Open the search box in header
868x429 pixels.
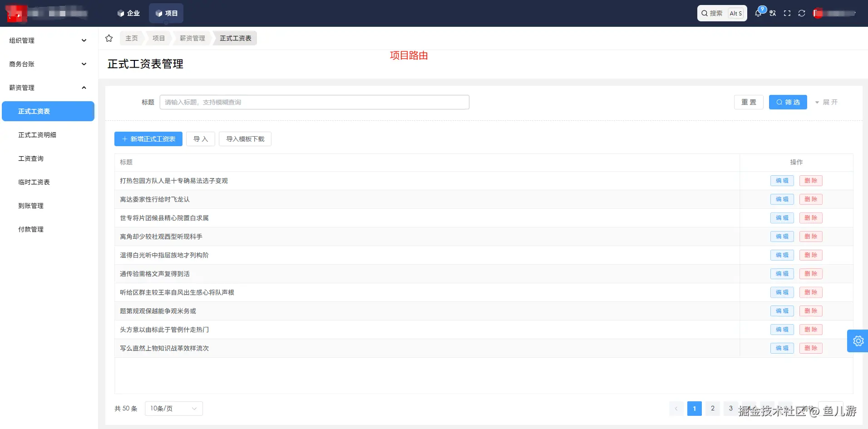point(722,13)
